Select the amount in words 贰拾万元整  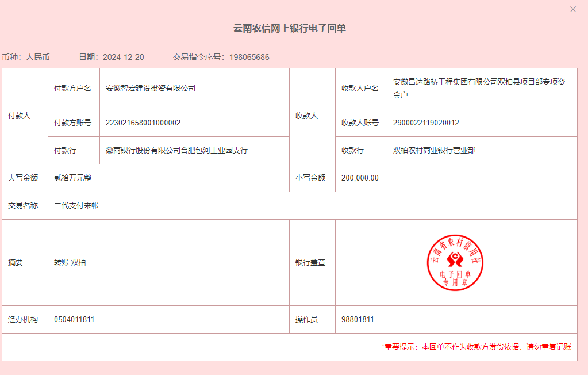(73, 178)
